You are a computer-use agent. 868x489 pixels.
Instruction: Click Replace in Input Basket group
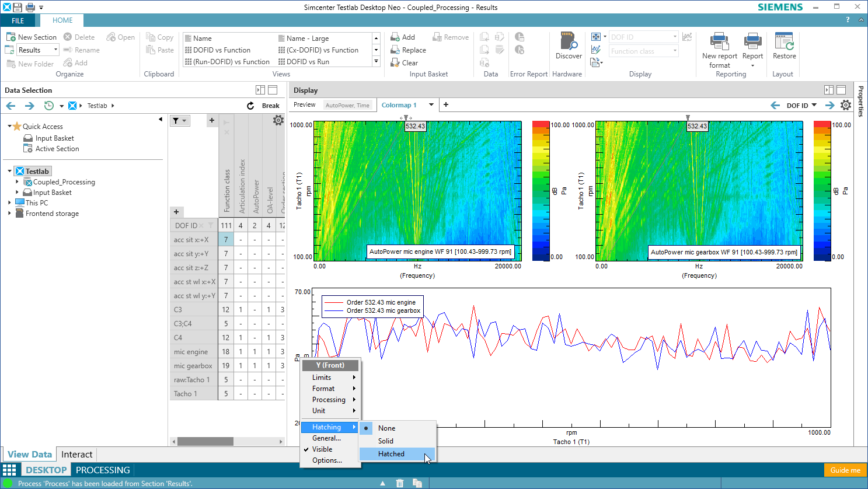point(408,50)
